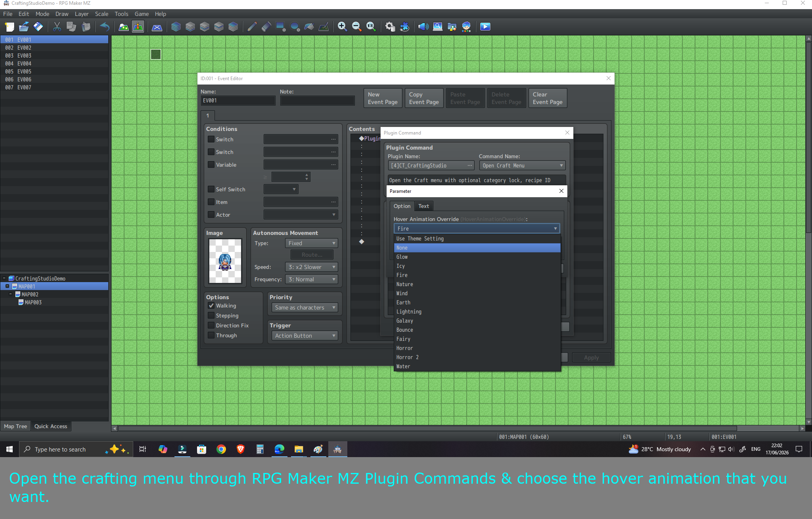Viewport: 812px width, 519px height.
Task: Switch to Event mode icon
Action: point(138,27)
